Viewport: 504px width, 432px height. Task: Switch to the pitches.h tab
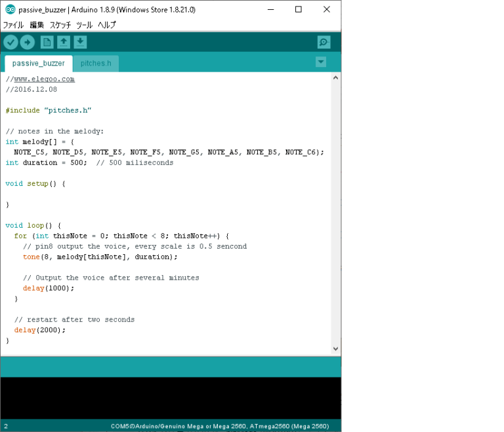(96, 64)
